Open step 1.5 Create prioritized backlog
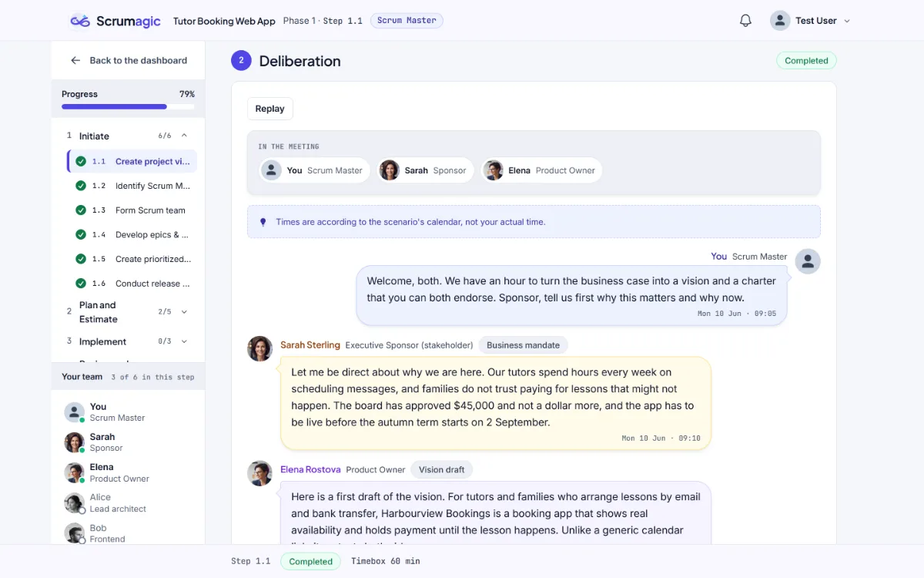 [x=132, y=259]
